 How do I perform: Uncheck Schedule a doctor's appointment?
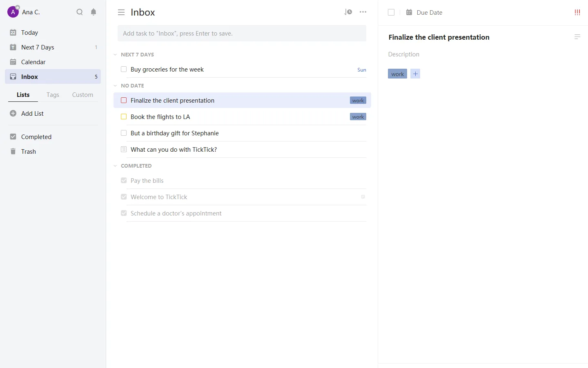click(124, 213)
